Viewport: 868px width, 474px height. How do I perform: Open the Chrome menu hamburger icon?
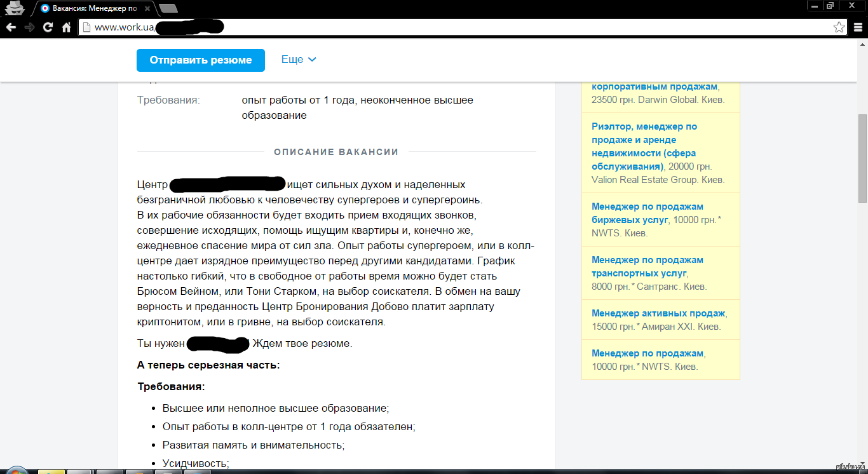(x=858, y=27)
